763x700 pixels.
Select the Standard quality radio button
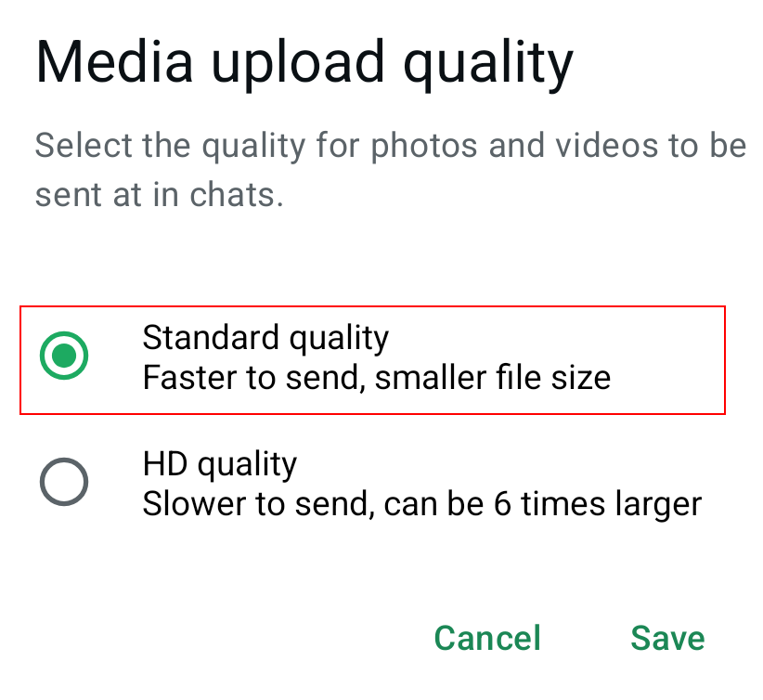(64, 356)
